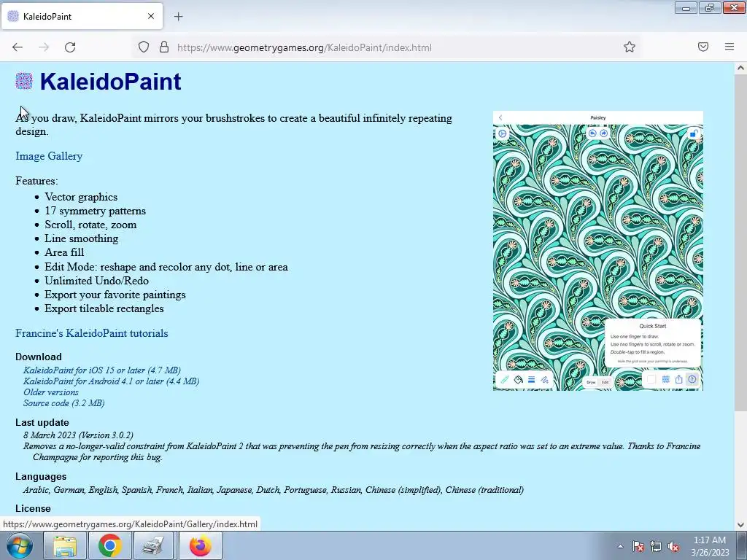Click "8 March 2023 (Version 3.0.2)" text

pos(78,435)
